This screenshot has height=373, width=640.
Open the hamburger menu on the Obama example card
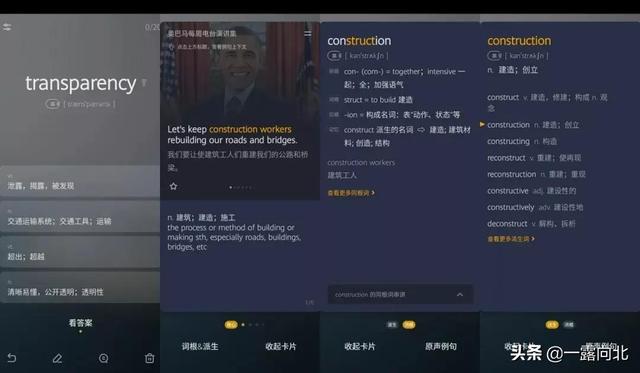[308, 33]
